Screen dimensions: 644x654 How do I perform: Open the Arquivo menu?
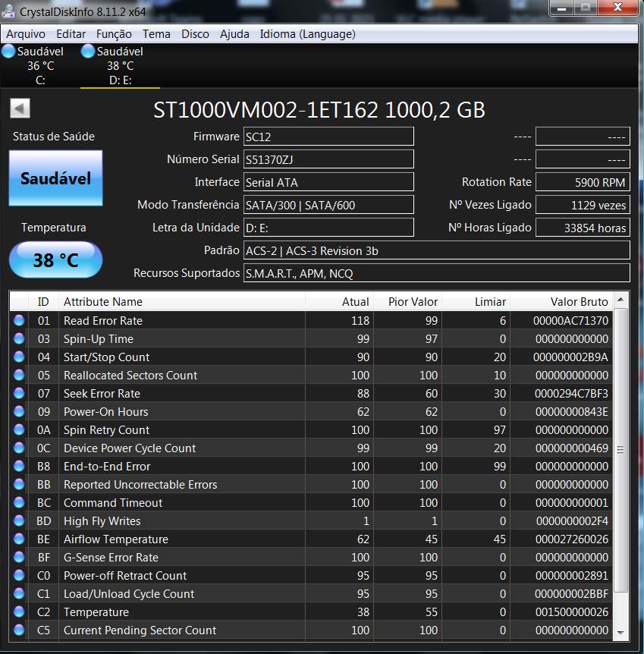pyautogui.click(x=26, y=34)
